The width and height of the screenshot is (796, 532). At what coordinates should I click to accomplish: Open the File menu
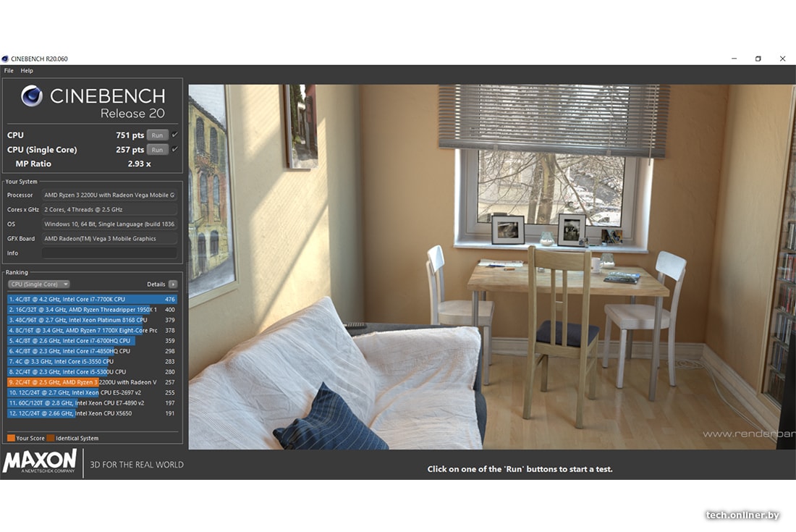tap(9, 70)
